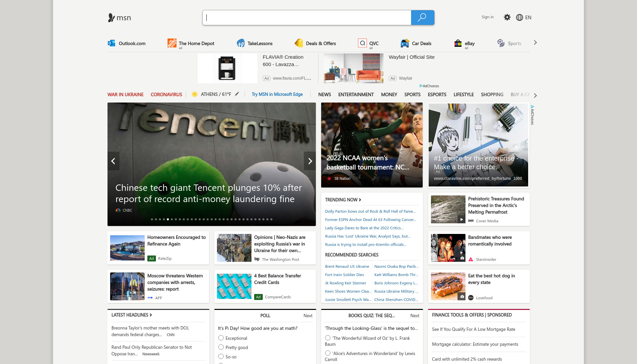Click the Car Deals car icon
This screenshot has height=364, width=637.
tap(405, 43)
